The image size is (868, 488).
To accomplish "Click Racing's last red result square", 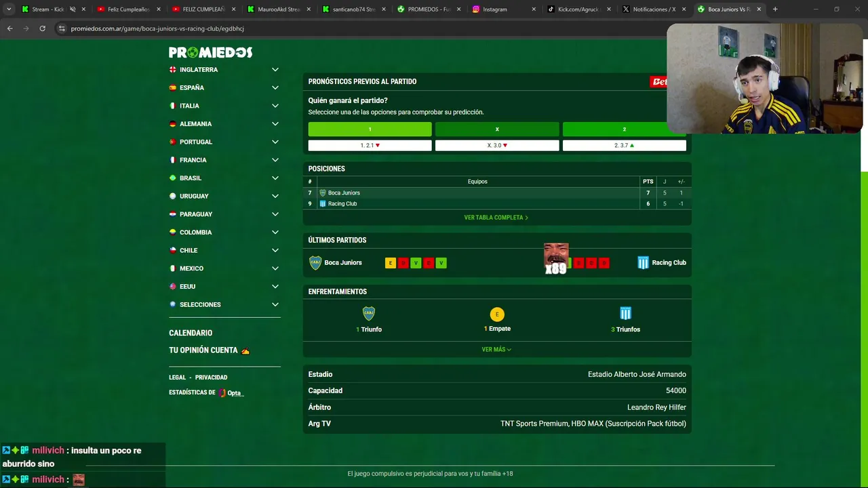I will click(604, 263).
